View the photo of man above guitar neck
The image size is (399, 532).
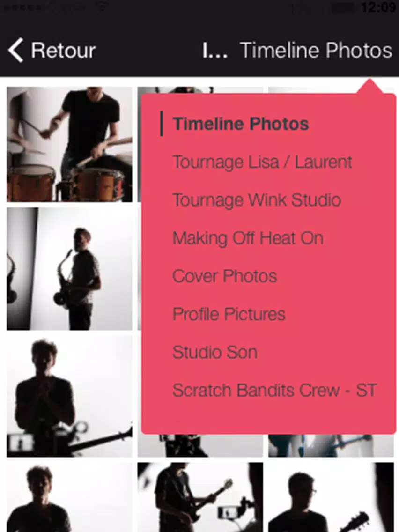[x=70, y=396]
